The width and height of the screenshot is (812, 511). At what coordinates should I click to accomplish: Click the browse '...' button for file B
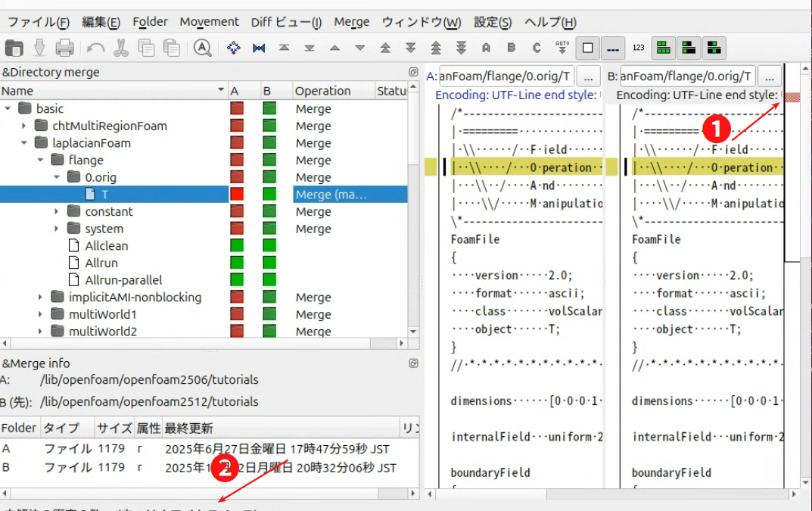[x=769, y=76]
